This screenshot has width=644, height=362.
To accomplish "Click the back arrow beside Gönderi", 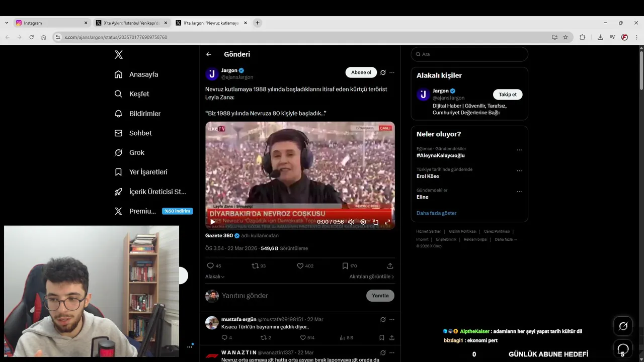I will [x=209, y=54].
